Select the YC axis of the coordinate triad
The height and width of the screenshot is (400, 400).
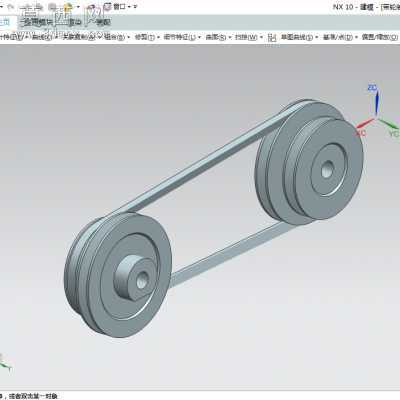pyautogui.click(x=388, y=124)
